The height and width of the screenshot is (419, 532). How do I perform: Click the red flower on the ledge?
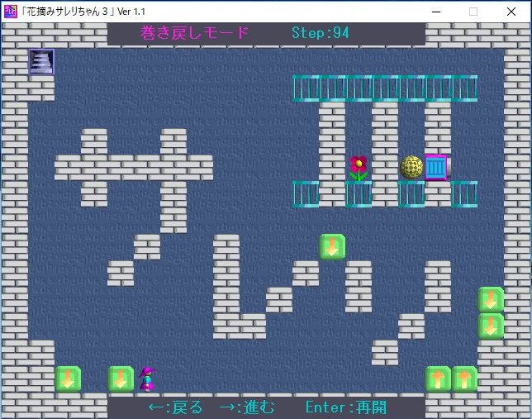click(x=359, y=168)
